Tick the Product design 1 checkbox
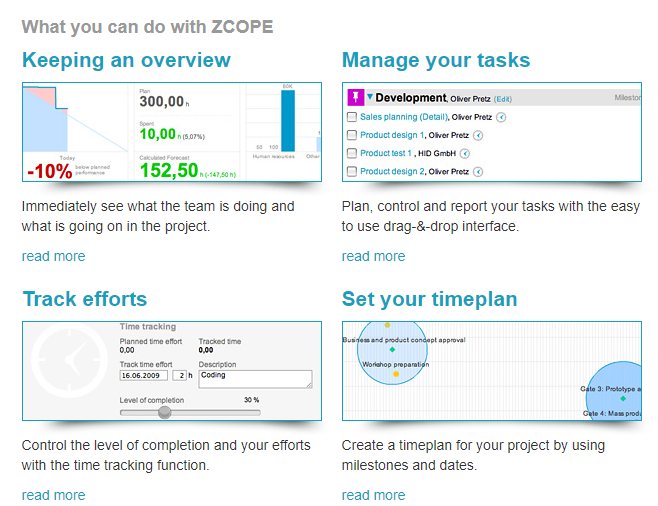The image size is (658, 506). tap(351, 135)
